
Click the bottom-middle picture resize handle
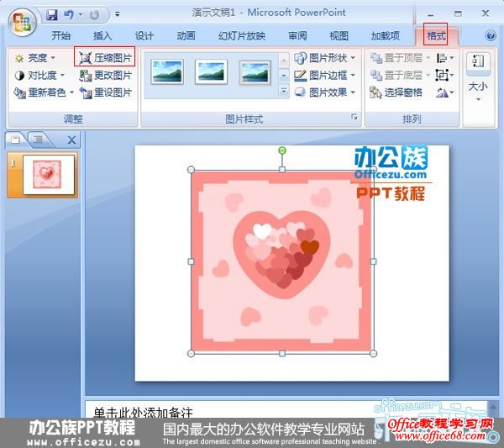[x=282, y=354]
